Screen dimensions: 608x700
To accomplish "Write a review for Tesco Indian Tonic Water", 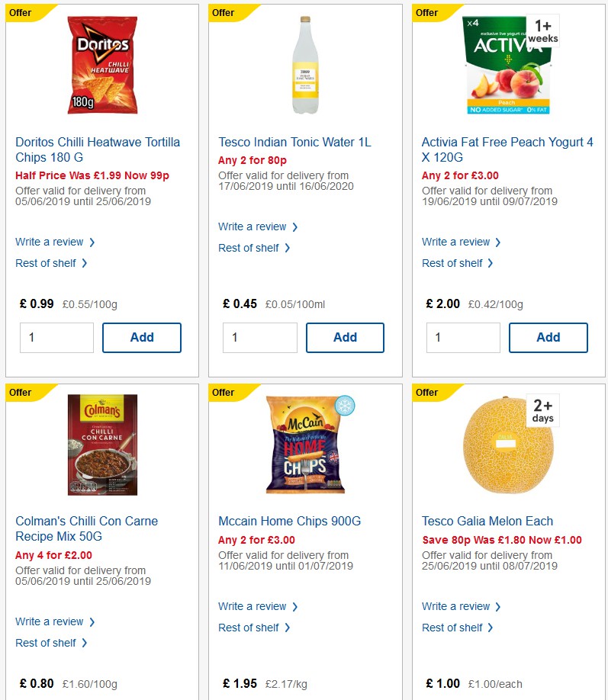I will [253, 226].
